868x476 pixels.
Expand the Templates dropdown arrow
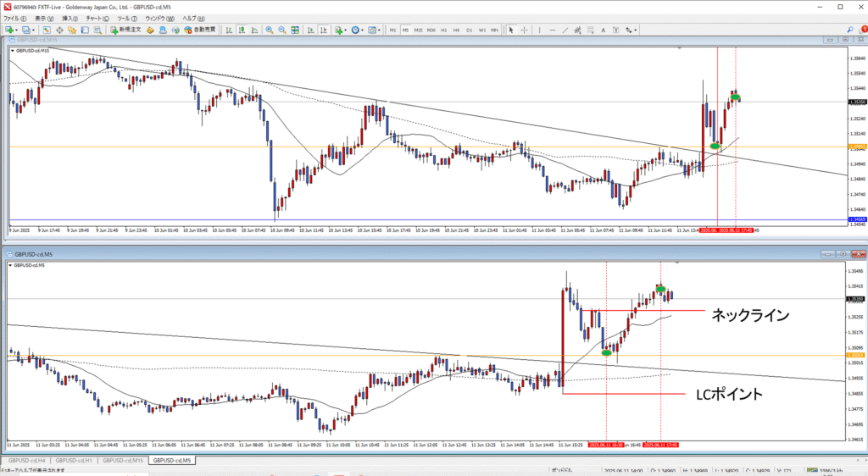pos(379,30)
